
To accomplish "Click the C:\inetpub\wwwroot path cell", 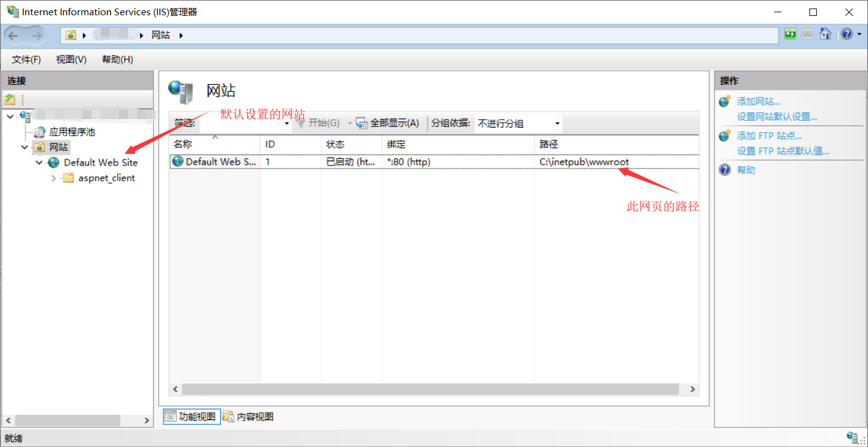I will (x=584, y=162).
